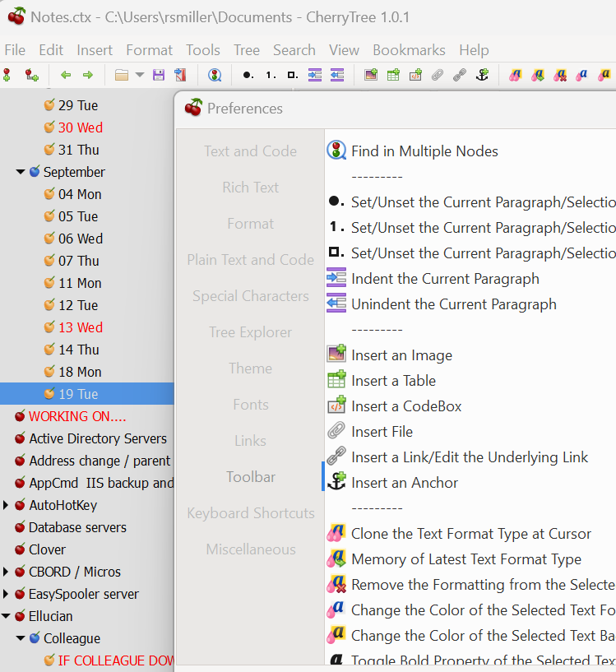Select the Database servers tree node
Viewport: 616px width, 672px height.
tap(77, 527)
